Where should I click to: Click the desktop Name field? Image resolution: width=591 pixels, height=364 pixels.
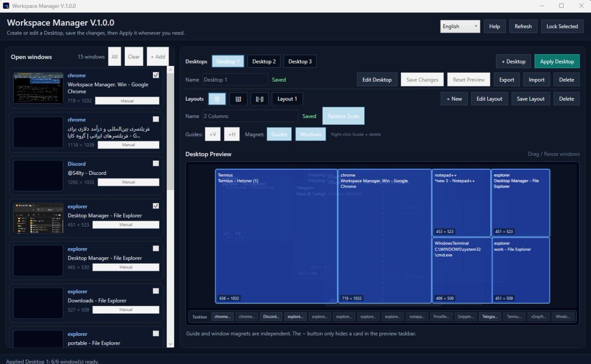pos(235,80)
